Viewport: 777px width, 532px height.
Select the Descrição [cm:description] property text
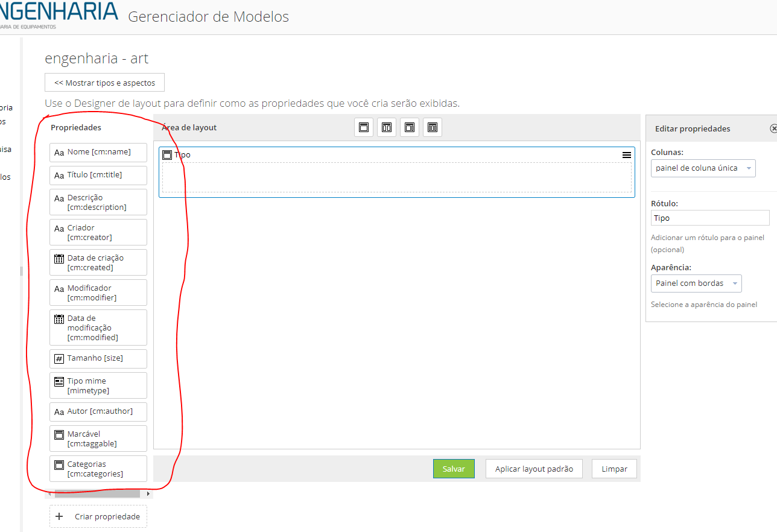(97, 202)
